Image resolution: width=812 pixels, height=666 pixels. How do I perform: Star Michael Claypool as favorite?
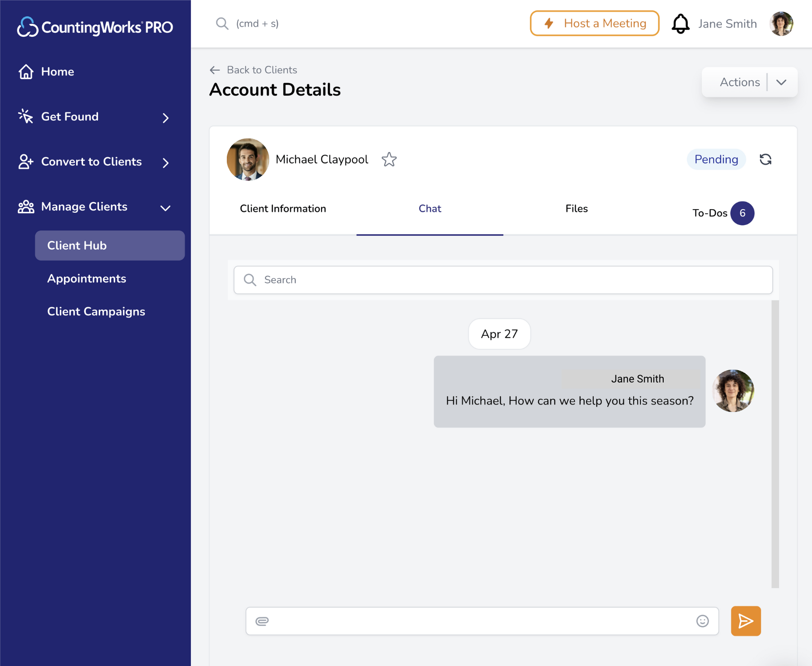(x=389, y=160)
